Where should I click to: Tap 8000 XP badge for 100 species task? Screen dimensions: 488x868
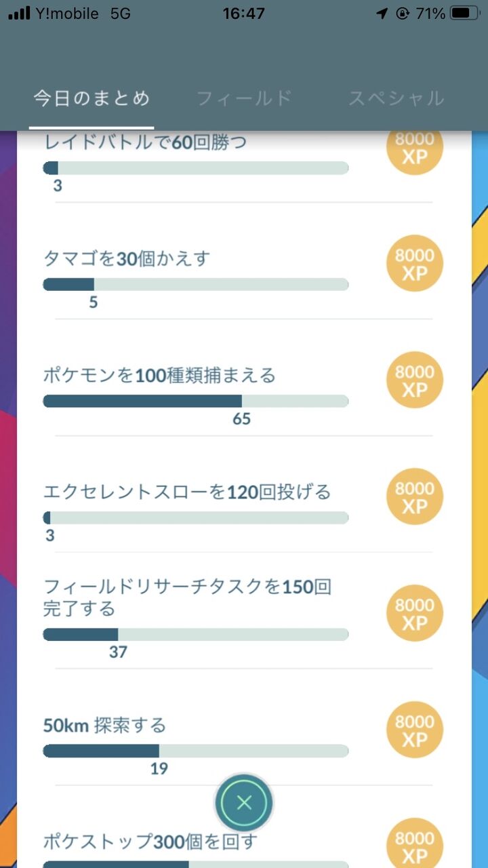click(414, 380)
